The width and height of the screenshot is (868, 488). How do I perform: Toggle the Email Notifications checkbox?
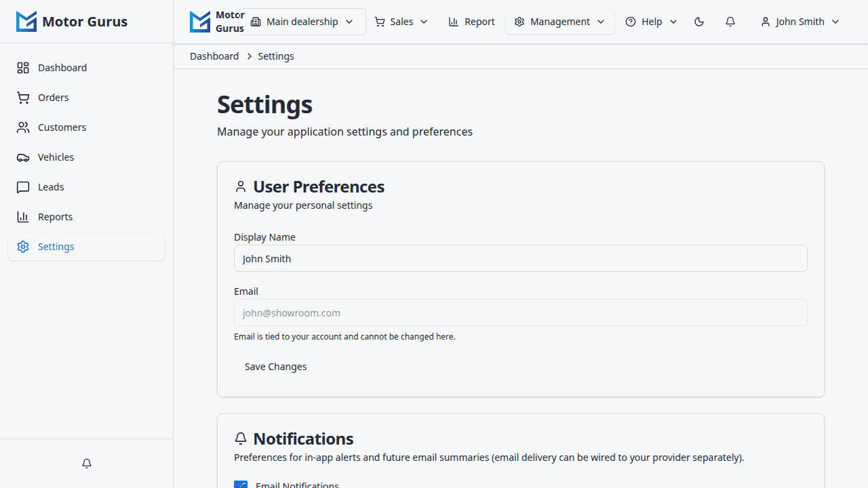tap(241, 485)
